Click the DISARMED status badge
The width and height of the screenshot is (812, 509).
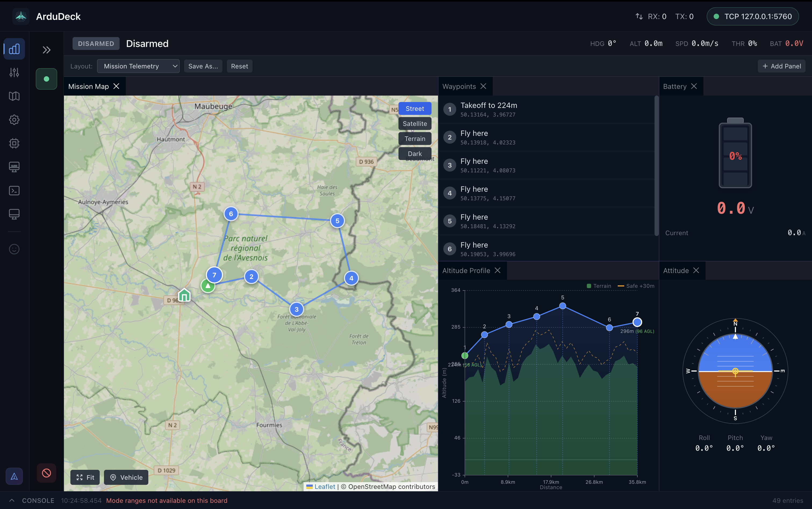point(96,44)
